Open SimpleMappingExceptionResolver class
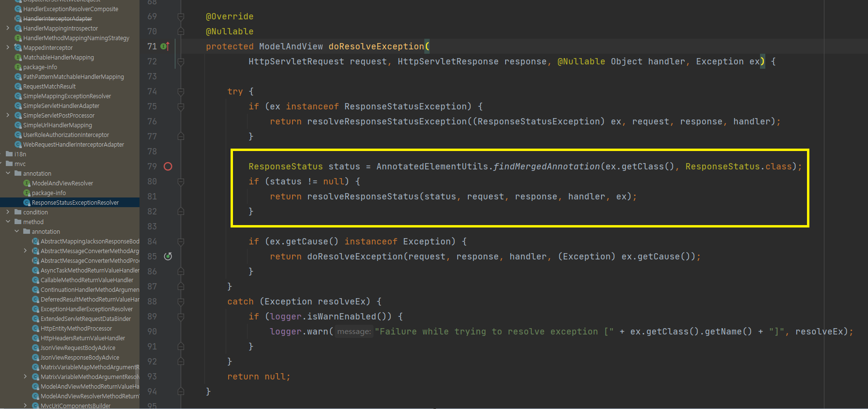 pyautogui.click(x=67, y=96)
